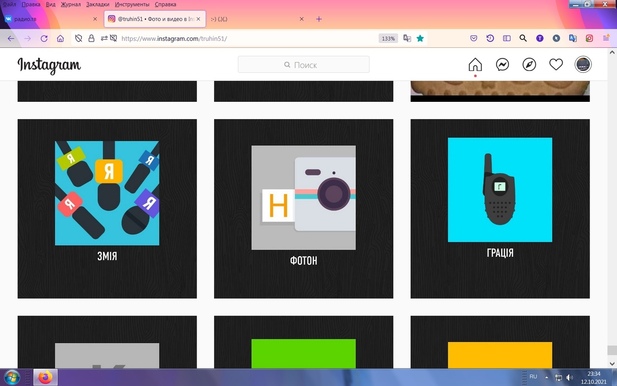Screen dimensions: 617x386
Task: Open the ФОТОН post
Action: coord(303,209)
